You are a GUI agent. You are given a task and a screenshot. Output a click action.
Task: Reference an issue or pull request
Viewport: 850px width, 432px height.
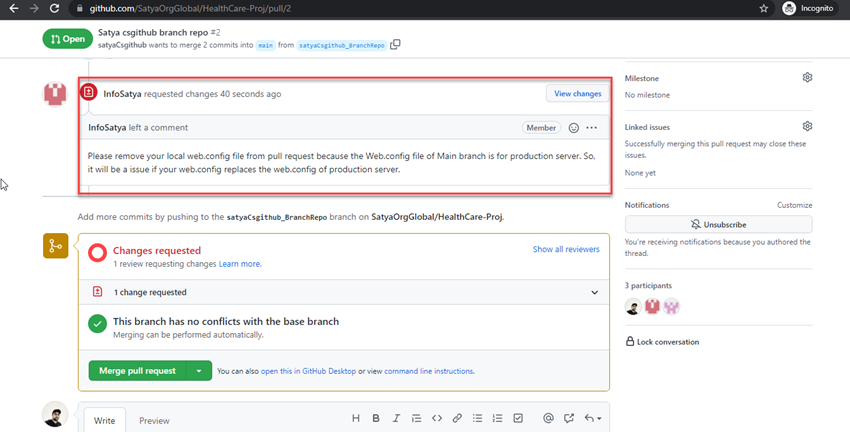(569, 418)
